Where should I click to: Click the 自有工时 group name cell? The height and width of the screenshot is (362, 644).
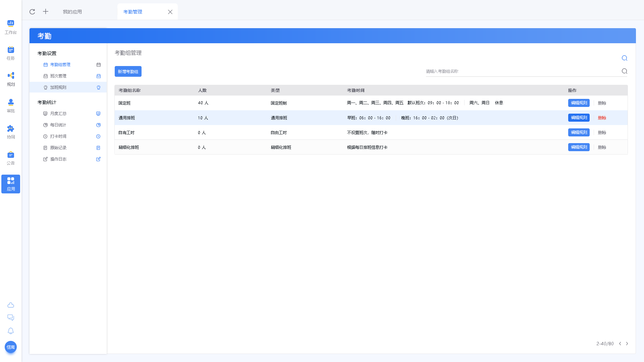click(126, 132)
